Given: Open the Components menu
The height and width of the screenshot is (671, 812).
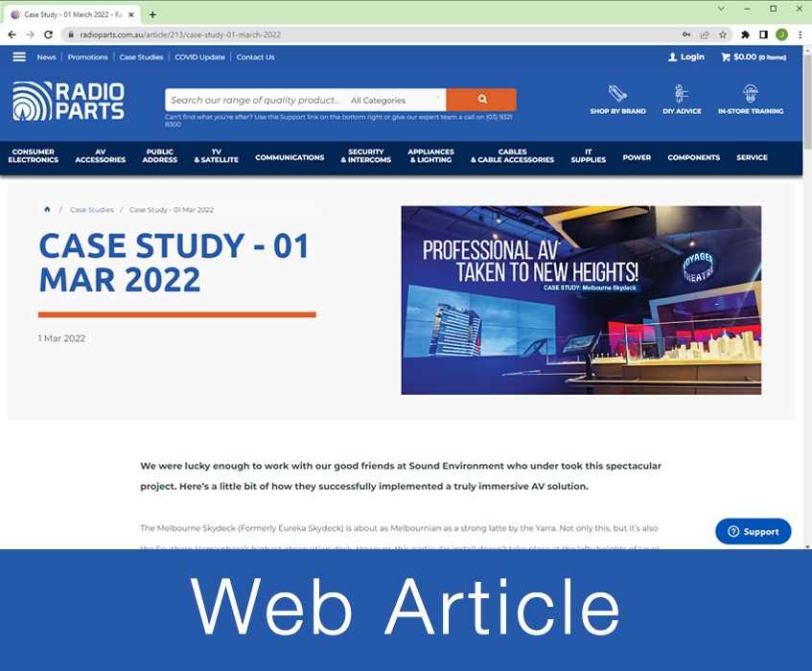Looking at the screenshot, I should 693,157.
